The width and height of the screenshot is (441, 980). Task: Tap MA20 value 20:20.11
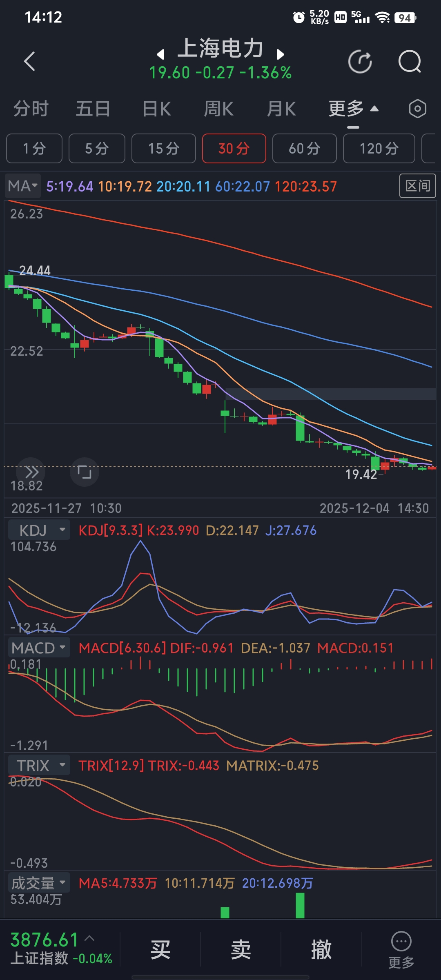(183, 187)
